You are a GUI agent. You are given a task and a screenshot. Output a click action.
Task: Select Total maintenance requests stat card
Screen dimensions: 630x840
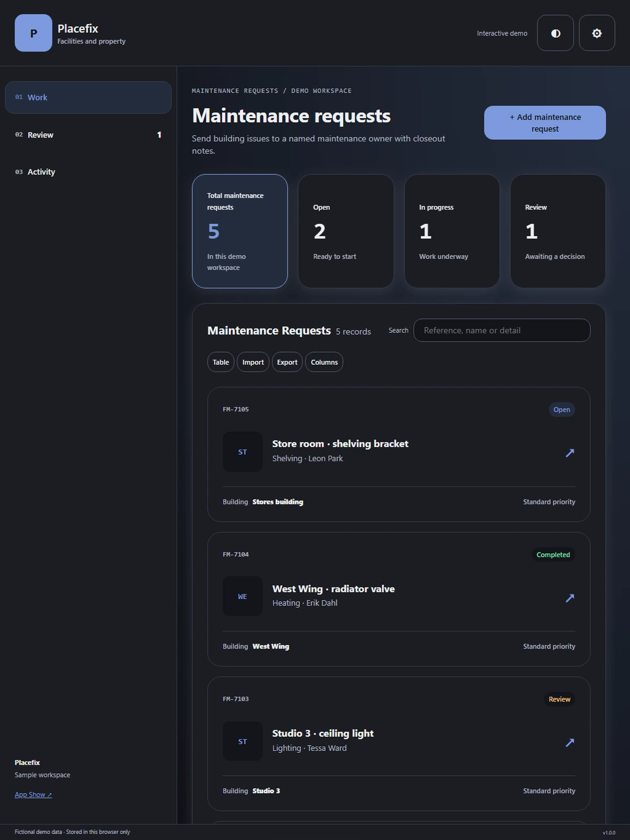tap(240, 231)
